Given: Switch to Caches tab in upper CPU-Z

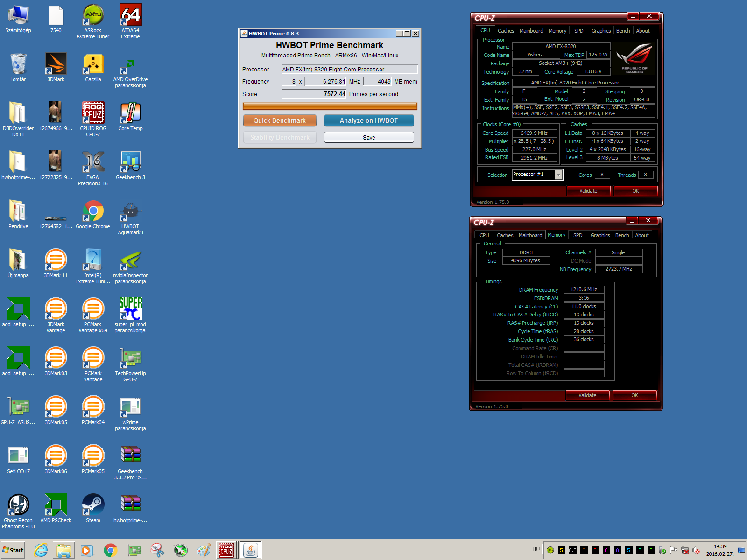Looking at the screenshot, I should (506, 31).
